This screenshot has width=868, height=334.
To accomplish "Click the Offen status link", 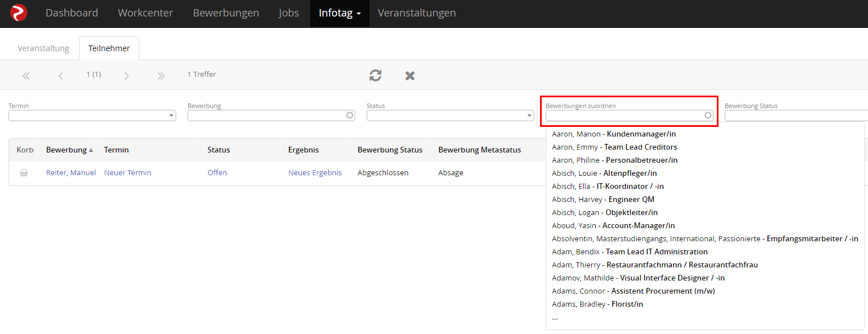I will pos(217,173).
